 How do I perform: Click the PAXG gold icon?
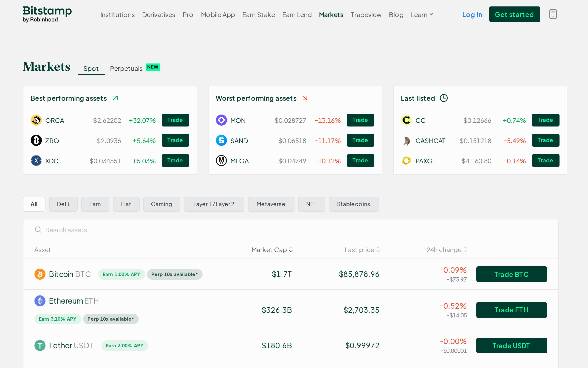(x=406, y=161)
